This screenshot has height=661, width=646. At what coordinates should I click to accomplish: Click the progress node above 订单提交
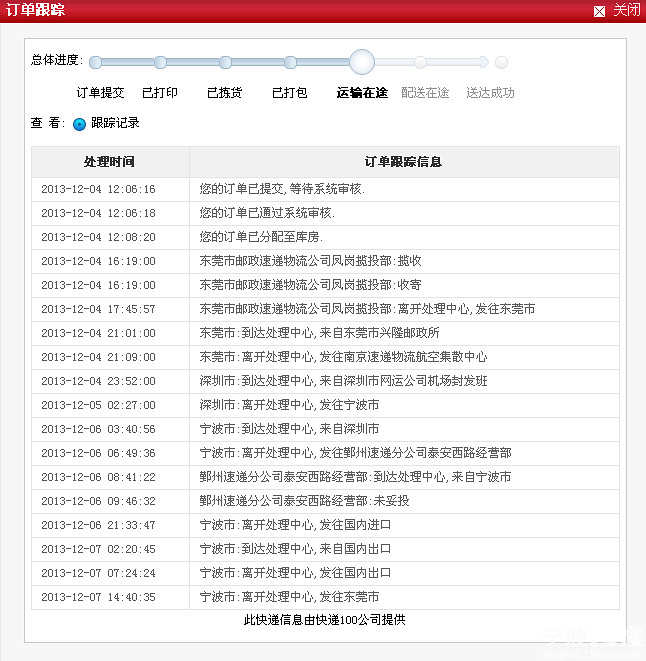point(96,62)
